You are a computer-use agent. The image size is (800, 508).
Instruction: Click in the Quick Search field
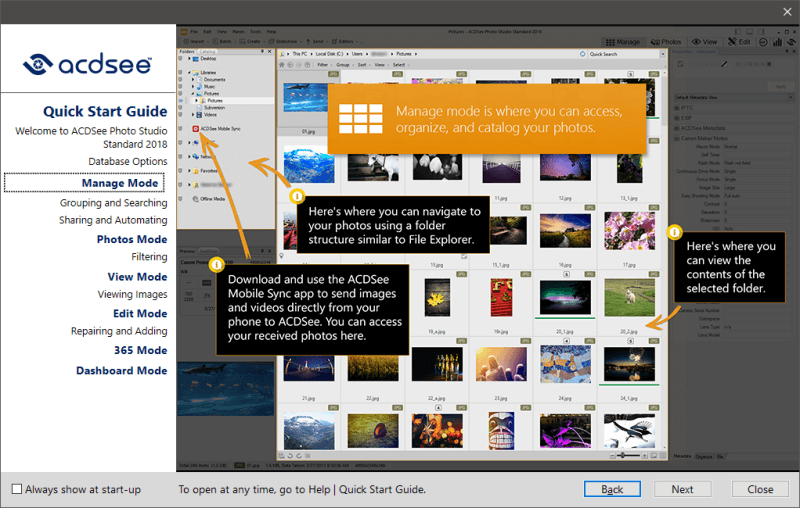coord(623,54)
